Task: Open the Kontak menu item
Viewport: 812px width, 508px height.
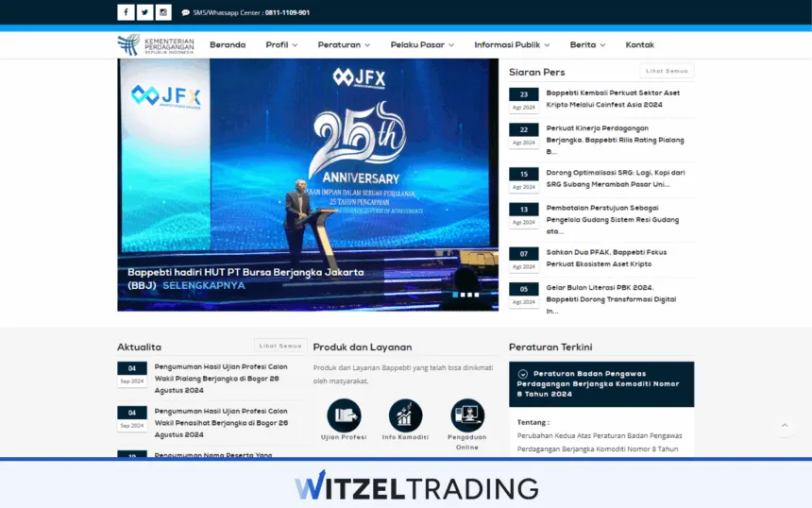Action: point(639,45)
